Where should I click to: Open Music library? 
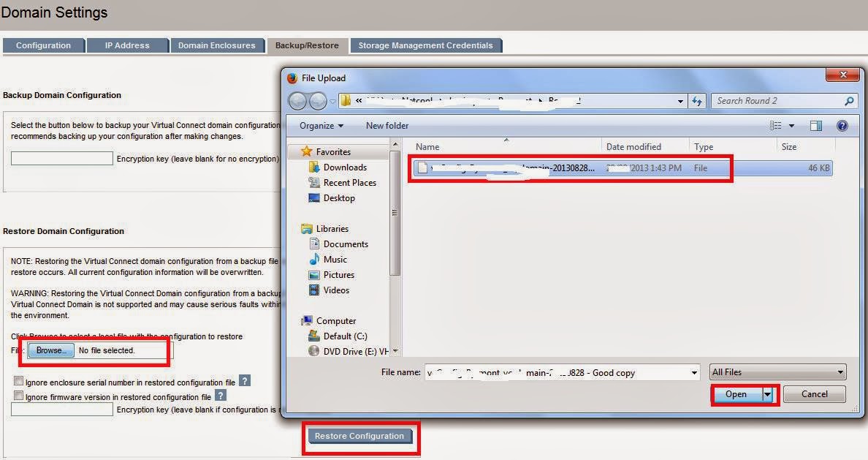click(335, 260)
